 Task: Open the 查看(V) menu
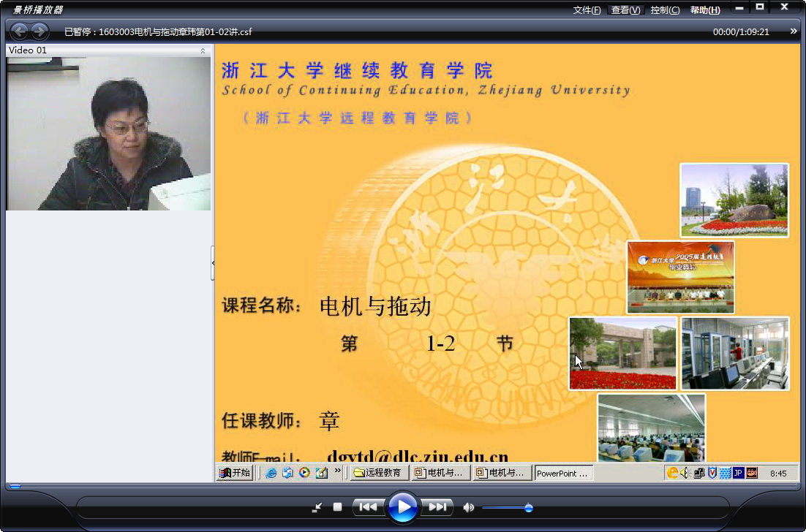point(625,9)
